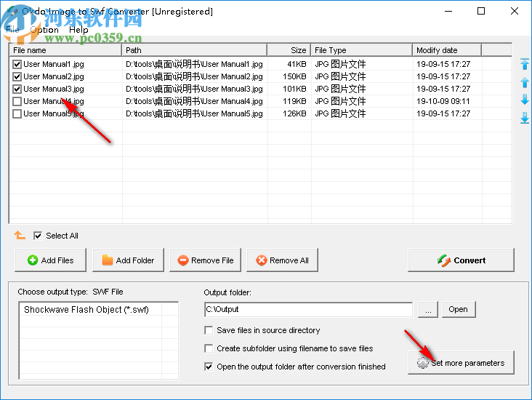Uncheck the User Manual2.jpg checkbox

click(17, 76)
